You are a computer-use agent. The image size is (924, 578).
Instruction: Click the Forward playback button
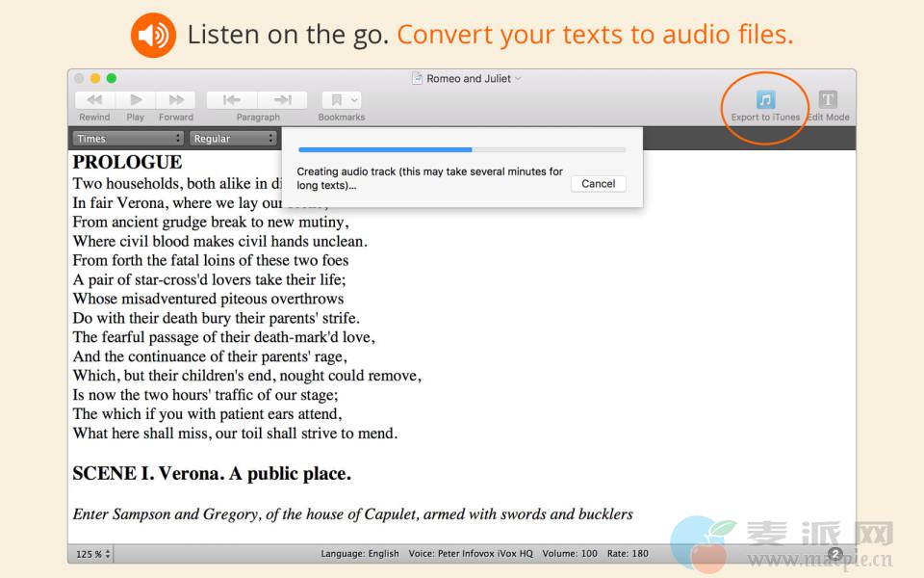click(x=176, y=100)
